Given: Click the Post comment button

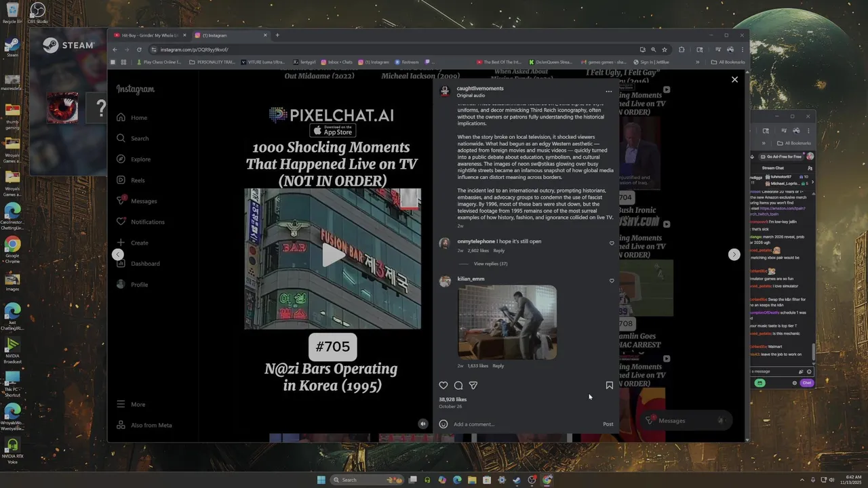Looking at the screenshot, I should tap(608, 424).
